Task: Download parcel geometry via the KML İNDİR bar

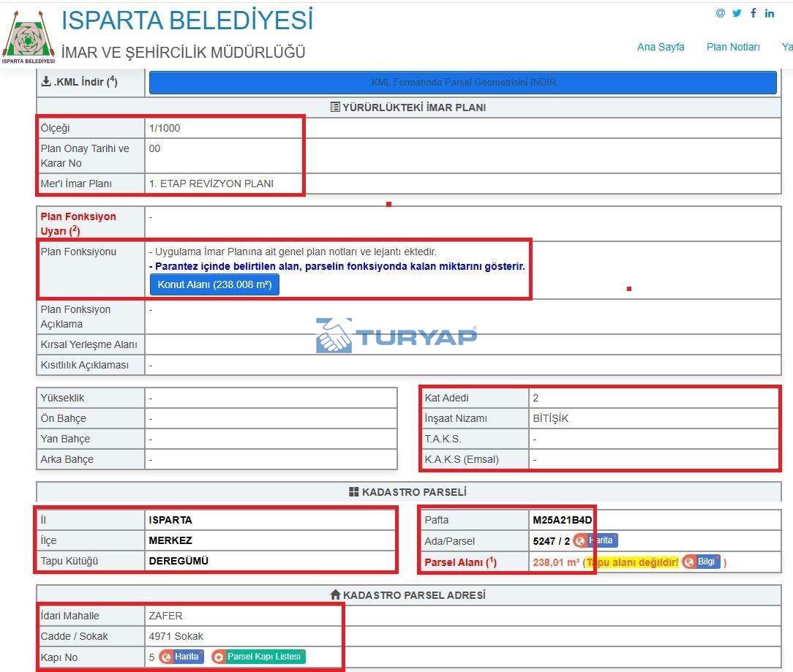Action: 462,83
